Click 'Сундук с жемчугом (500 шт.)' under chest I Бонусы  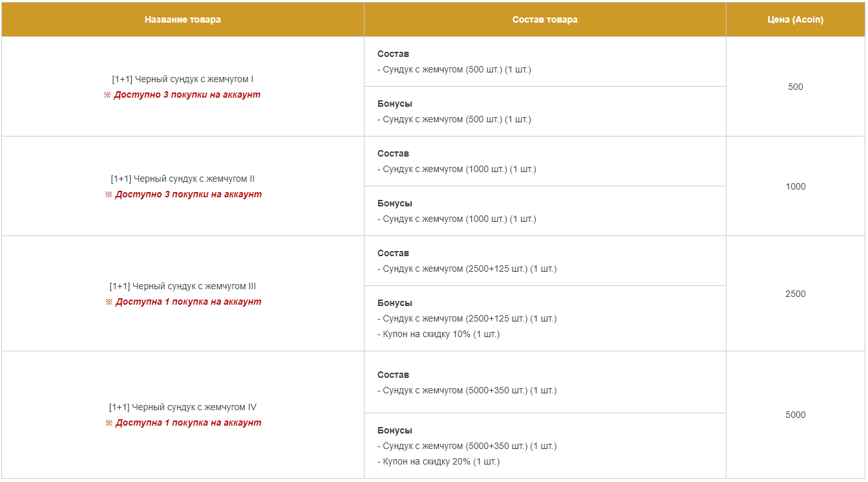(x=454, y=119)
